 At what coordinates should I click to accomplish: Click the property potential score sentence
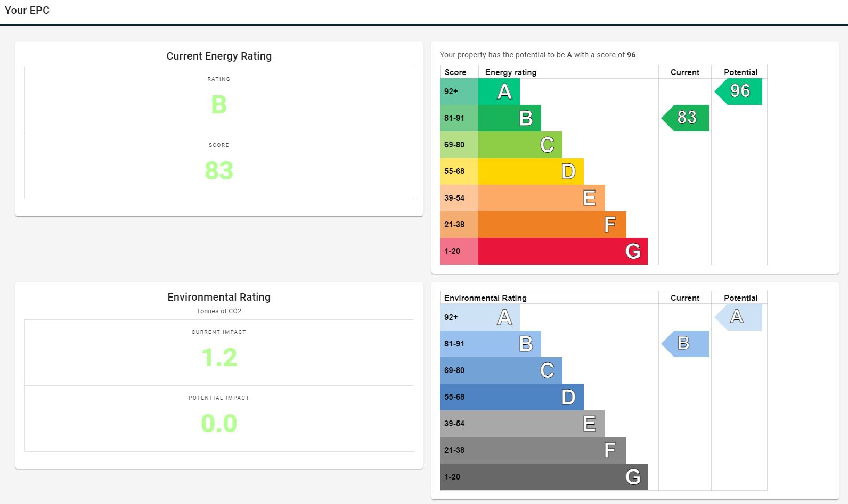click(538, 55)
